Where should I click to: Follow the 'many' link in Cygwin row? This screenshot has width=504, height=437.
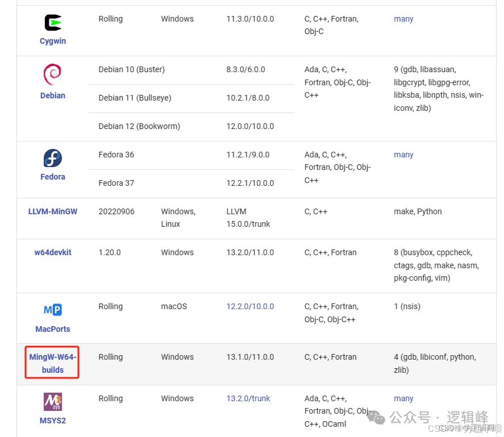coord(403,19)
